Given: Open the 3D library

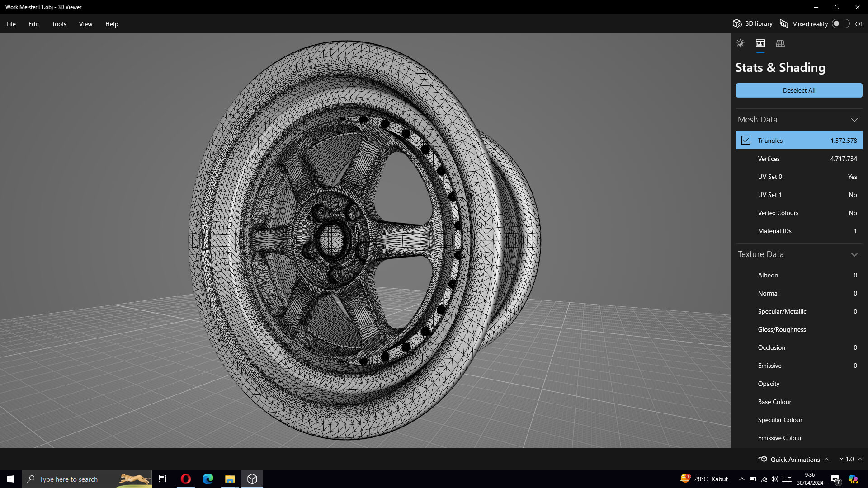Looking at the screenshot, I should click(753, 24).
